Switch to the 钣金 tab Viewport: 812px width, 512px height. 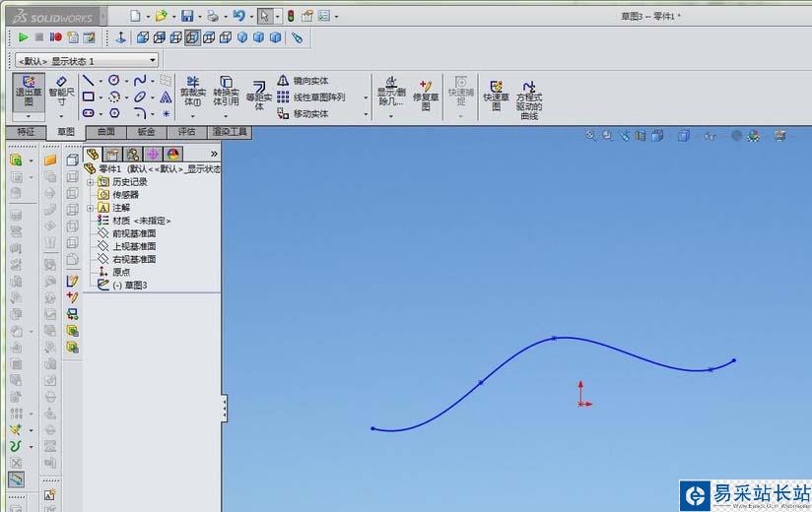(147, 132)
